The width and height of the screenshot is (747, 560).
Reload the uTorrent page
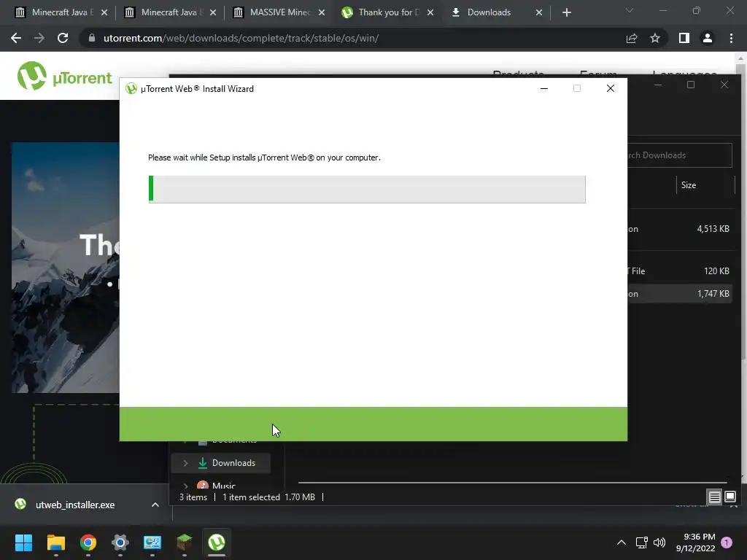[x=63, y=38]
